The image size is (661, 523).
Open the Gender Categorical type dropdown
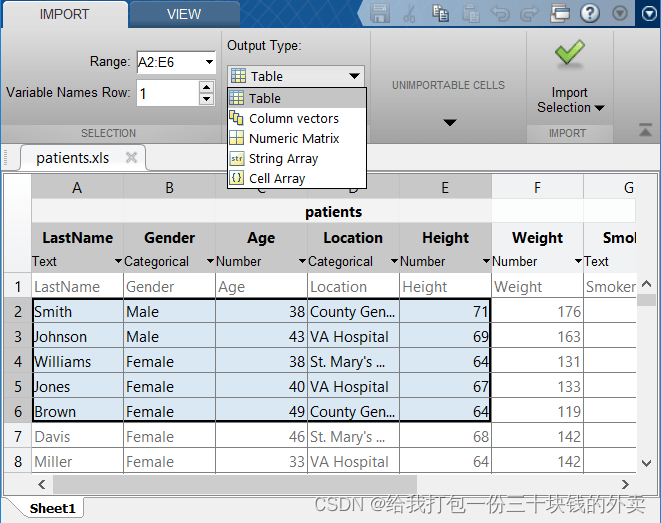pos(210,261)
